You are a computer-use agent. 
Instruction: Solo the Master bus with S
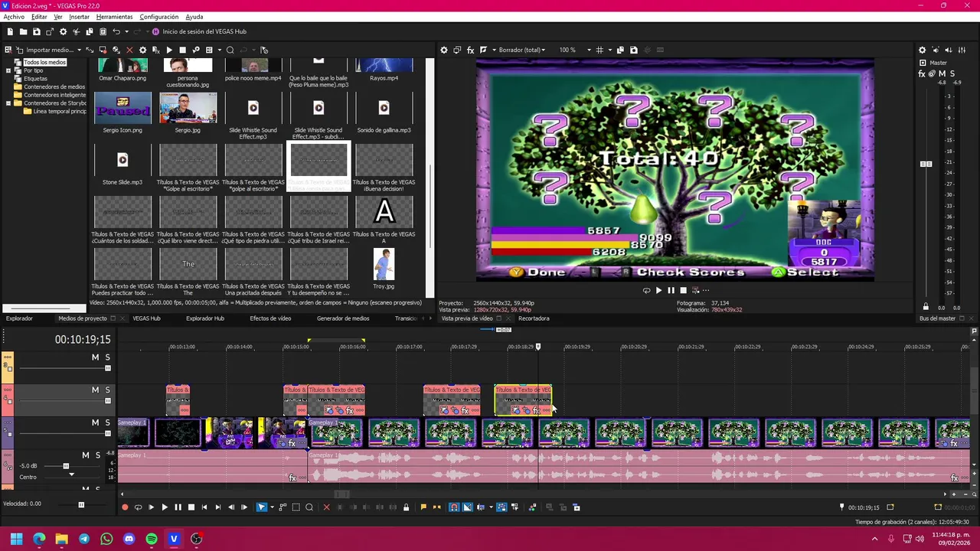pyautogui.click(x=952, y=73)
